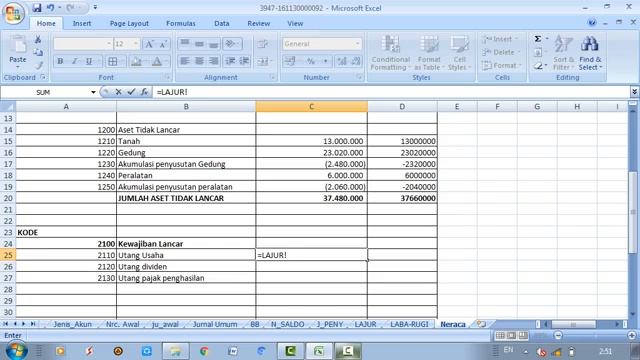Viewport: 640px width, 360px height.
Task: Click the Format Painter brush icon
Action: point(39,65)
